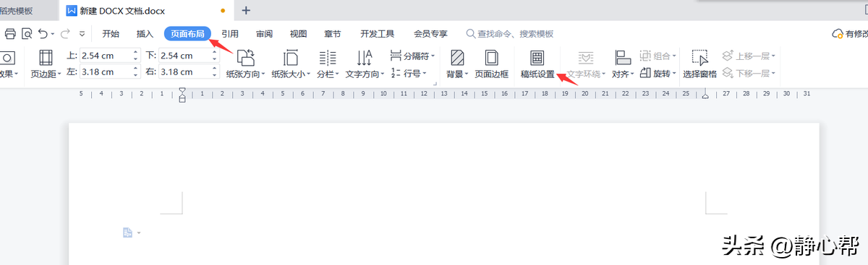
Task: Select the 页面布局 ribbon tab
Action: point(187,33)
